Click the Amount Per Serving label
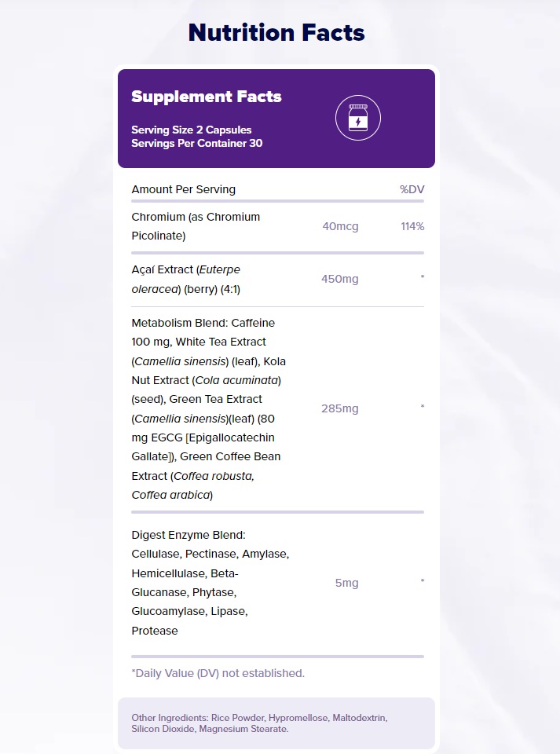The image size is (560, 754). tap(184, 189)
